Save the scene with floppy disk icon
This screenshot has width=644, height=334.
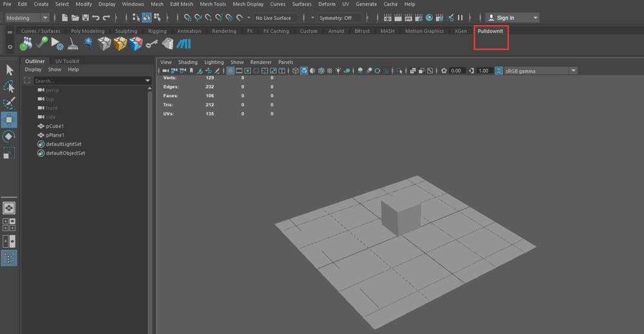coord(86,18)
